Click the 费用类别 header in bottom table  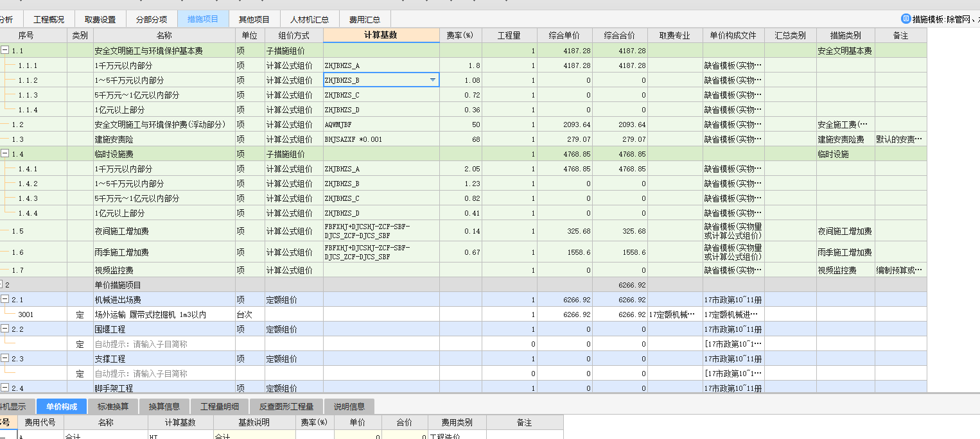(x=457, y=422)
